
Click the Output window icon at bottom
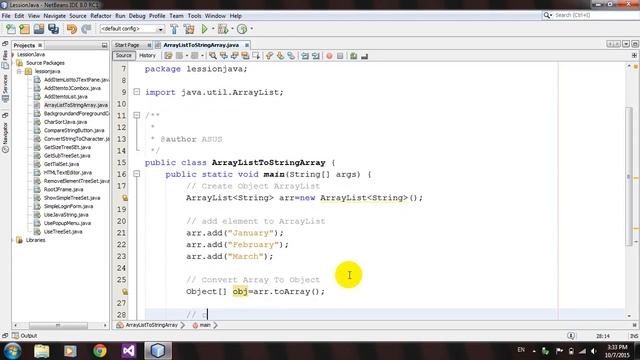[x=16, y=336]
